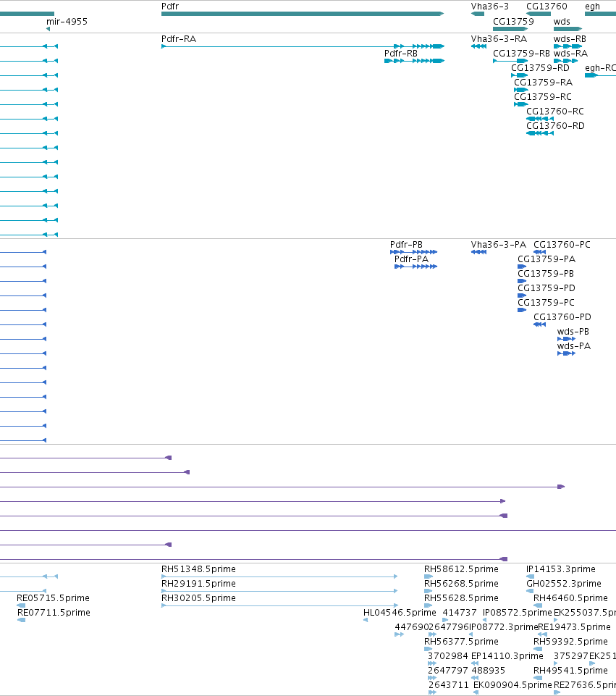Click the 2647797 feature label
This screenshot has height=696, width=616.
pos(447,671)
